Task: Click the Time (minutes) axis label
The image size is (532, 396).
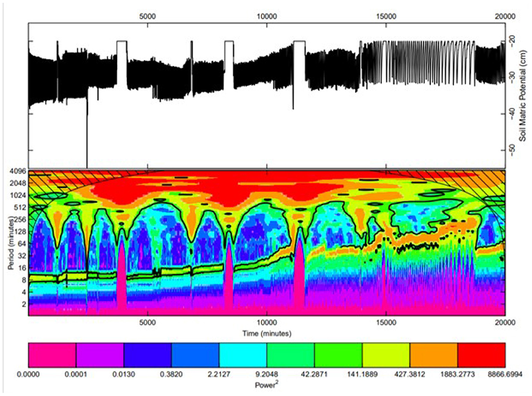Action: click(267, 334)
